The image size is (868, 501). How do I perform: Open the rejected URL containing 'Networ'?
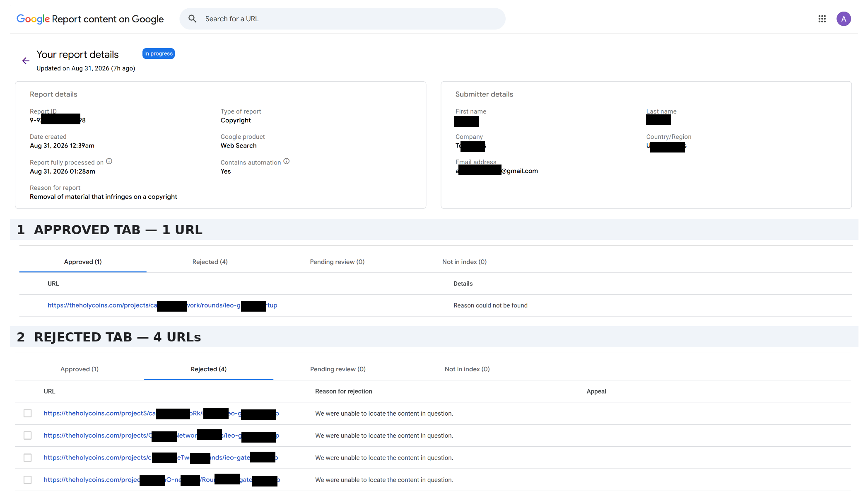coord(162,436)
